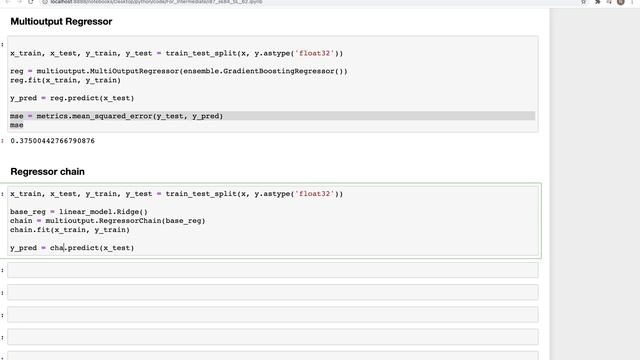Click the Regressor chain heading
The height and width of the screenshot is (360, 640).
[x=47, y=172]
